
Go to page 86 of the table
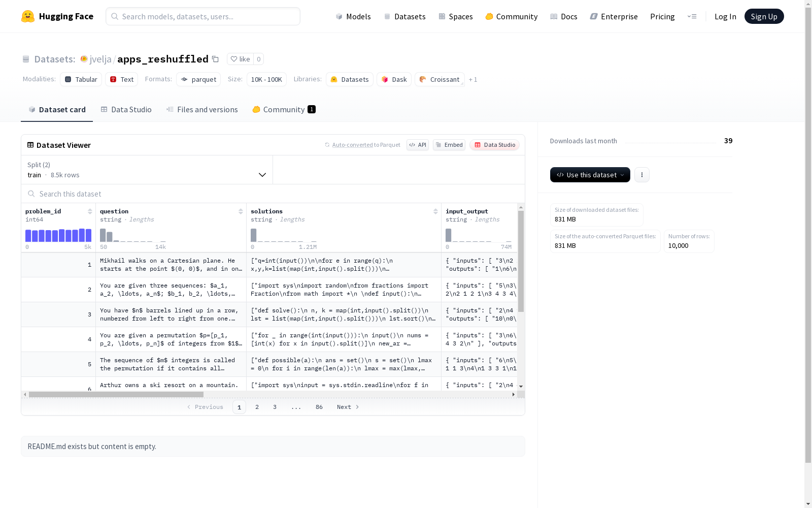pos(319,407)
